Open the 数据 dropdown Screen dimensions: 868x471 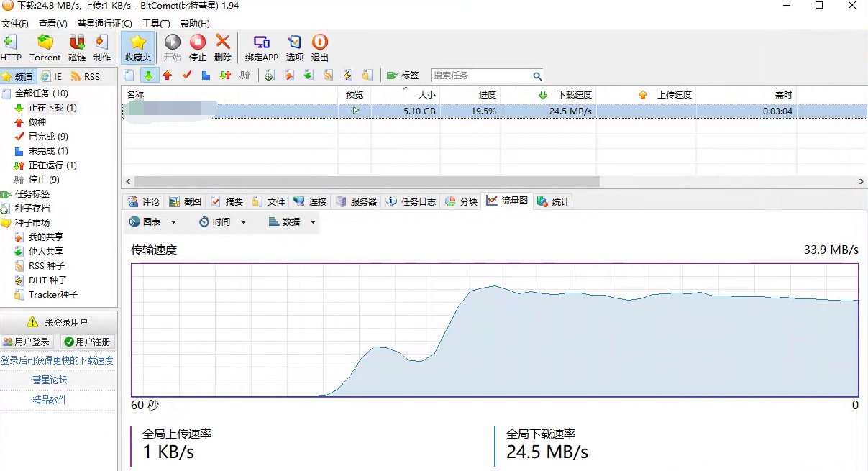(292, 222)
